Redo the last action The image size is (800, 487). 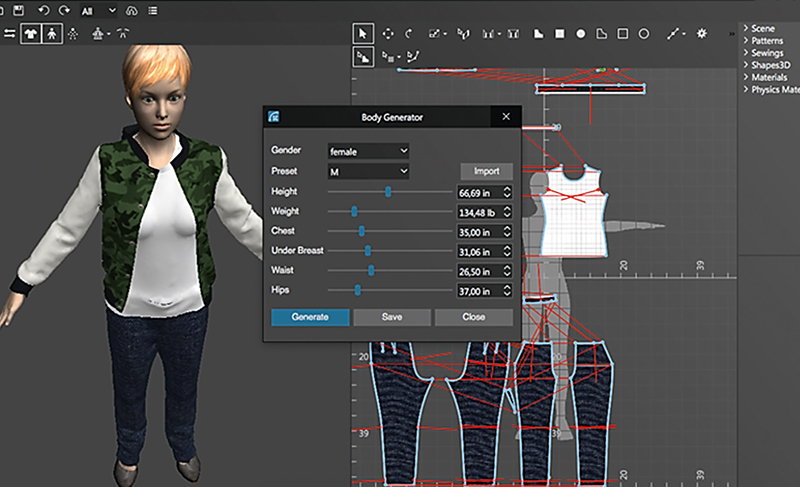pyautogui.click(x=64, y=10)
